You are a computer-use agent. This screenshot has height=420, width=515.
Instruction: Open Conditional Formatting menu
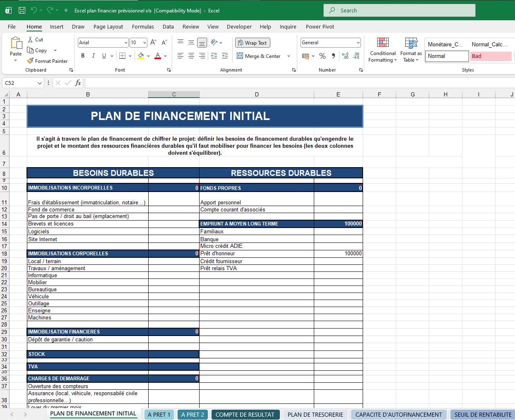383,50
